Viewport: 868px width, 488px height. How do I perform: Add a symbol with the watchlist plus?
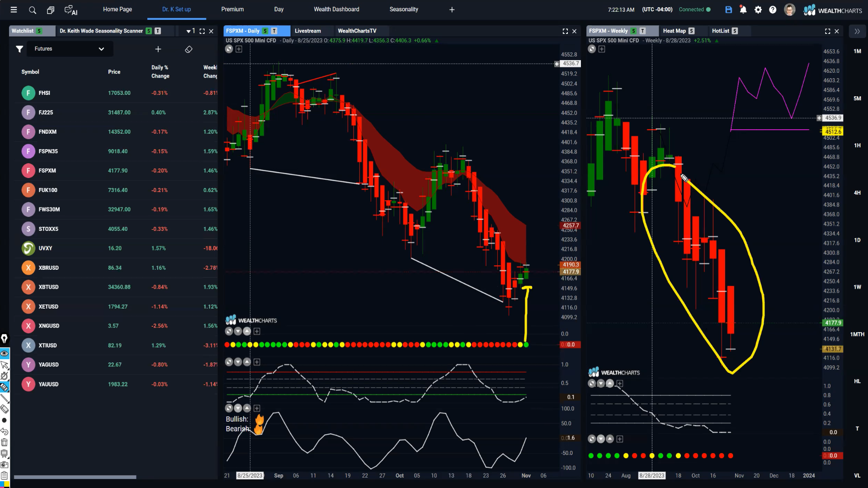tap(158, 49)
